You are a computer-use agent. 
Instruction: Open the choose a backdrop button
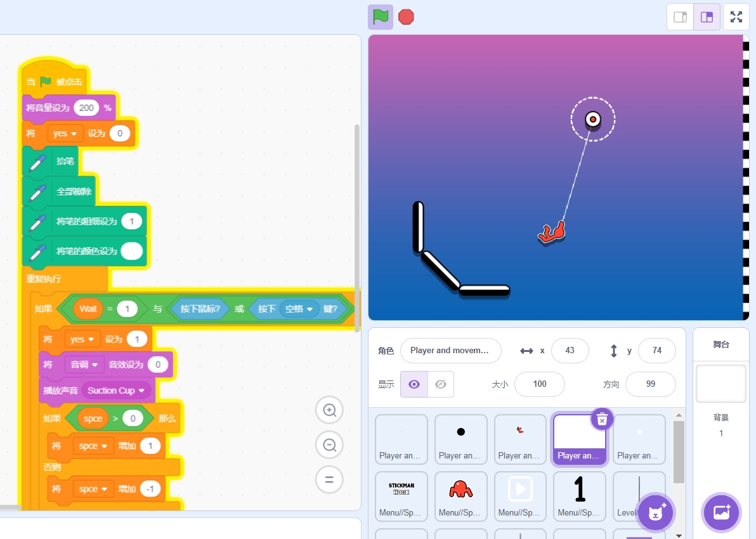point(721,512)
